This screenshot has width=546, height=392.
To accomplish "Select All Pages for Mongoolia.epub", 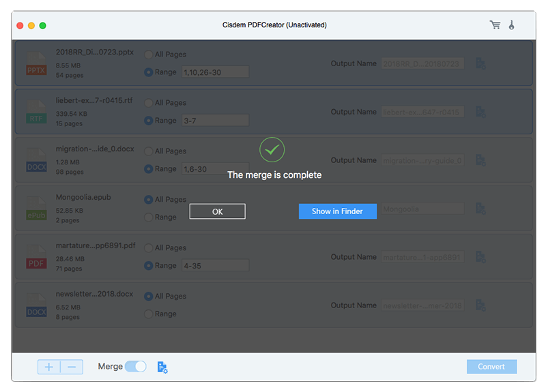I will (148, 199).
